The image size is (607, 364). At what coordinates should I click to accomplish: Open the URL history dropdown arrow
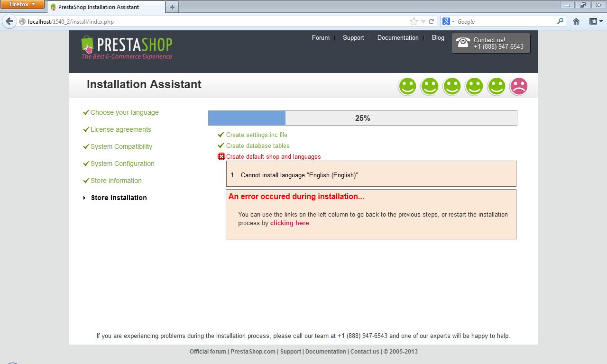pos(423,21)
